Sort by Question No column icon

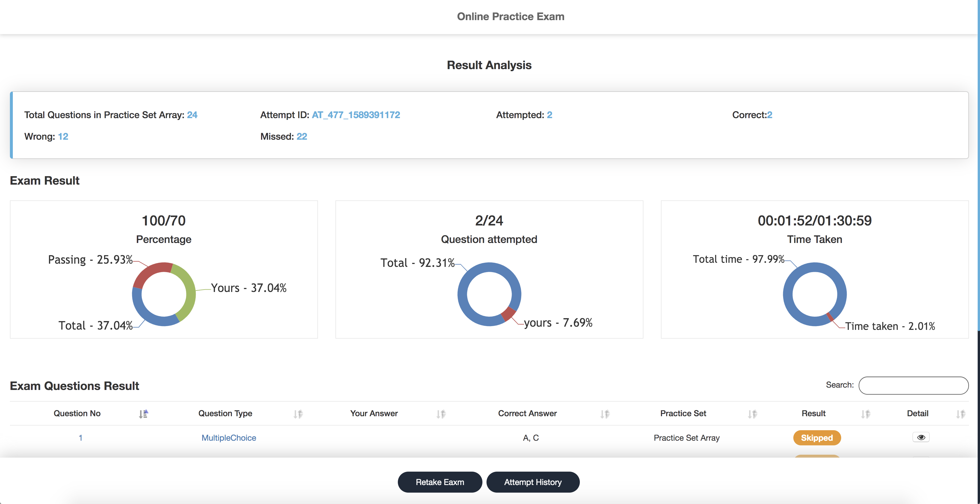coord(143,414)
